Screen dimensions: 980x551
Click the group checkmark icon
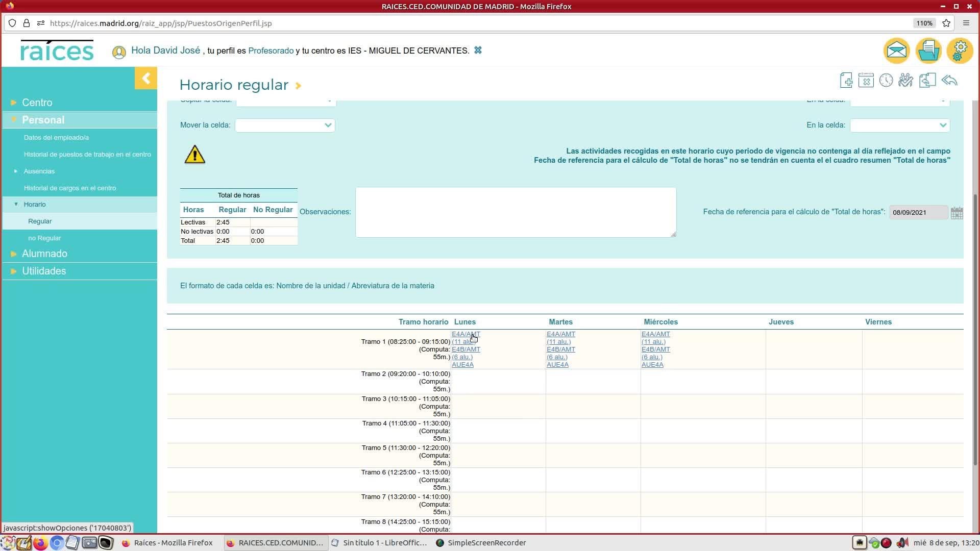point(906,81)
